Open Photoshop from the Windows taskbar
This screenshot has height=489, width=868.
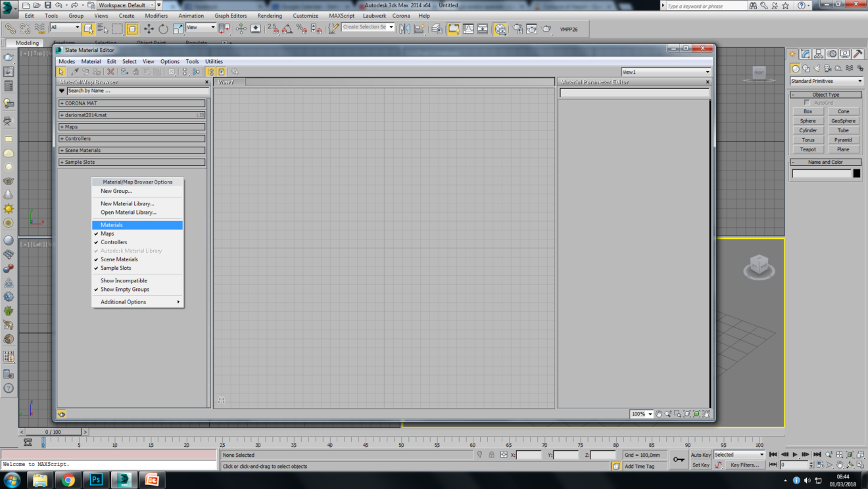(96, 480)
